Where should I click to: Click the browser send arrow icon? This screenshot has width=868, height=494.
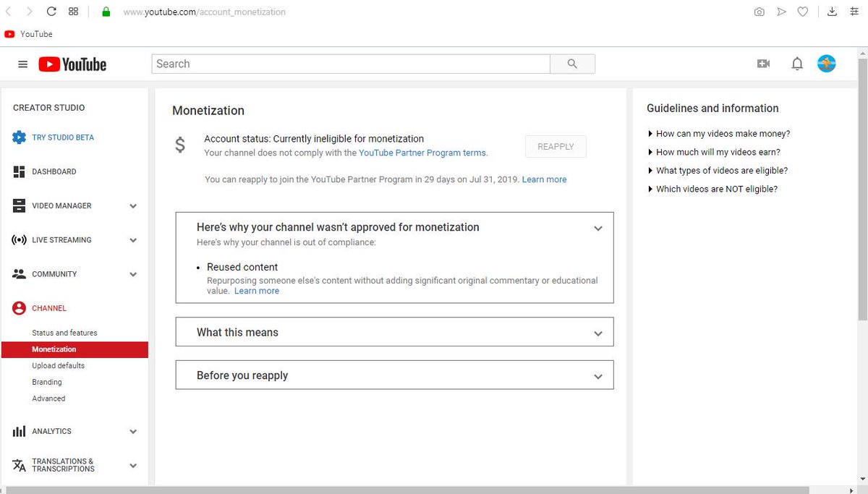(x=781, y=12)
